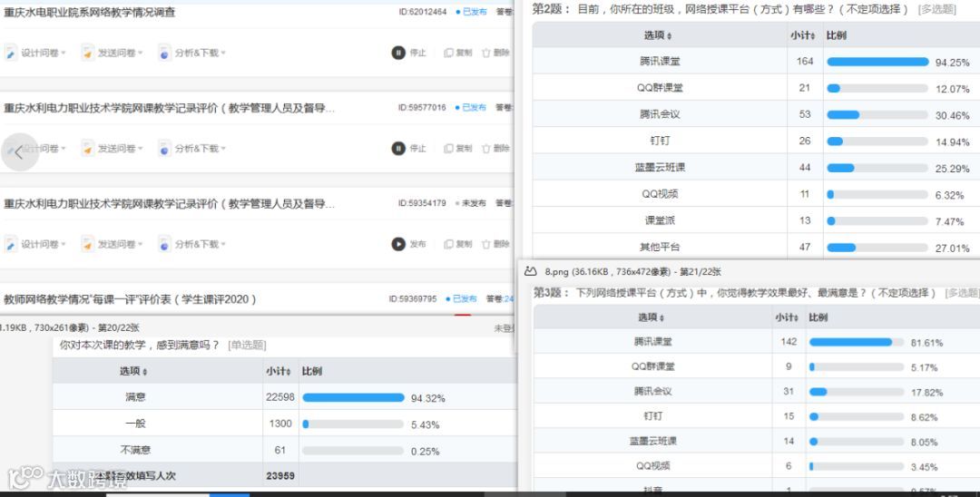The height and width of the screenshot is (497, 980).
Task: Open 设计问卷 dropdown for survey ID 62012464
Action: [36, 54]
